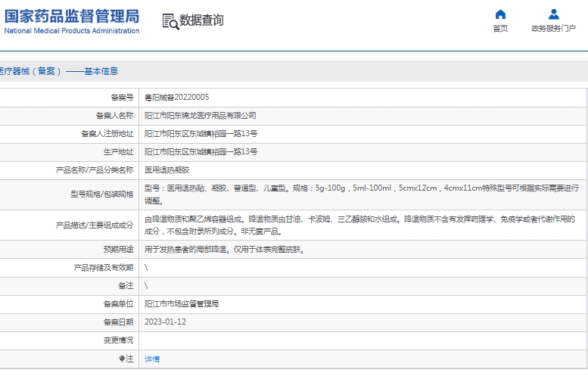Click the date 2023-01-12
This screenshot has height=376, width=588.
[x=166, y=322]
